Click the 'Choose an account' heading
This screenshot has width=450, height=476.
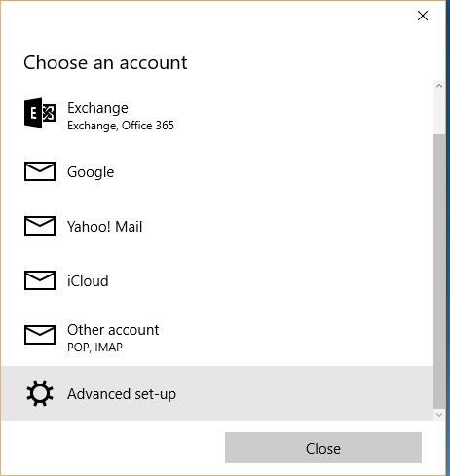(x=105, y=62)
